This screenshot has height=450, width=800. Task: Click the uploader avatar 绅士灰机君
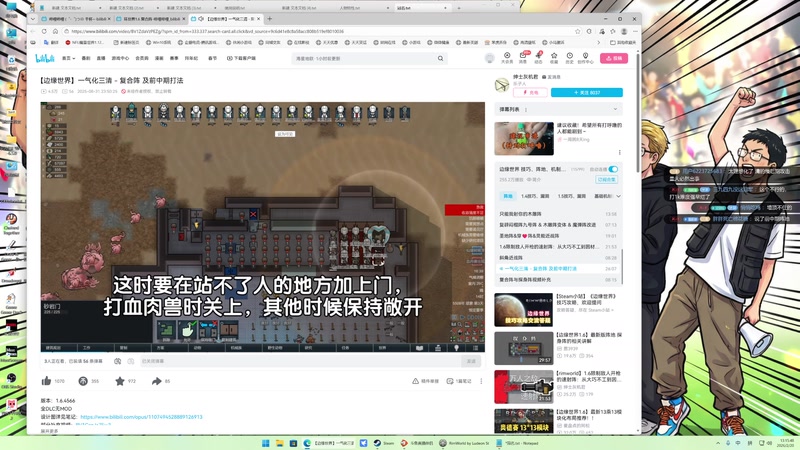502,85
